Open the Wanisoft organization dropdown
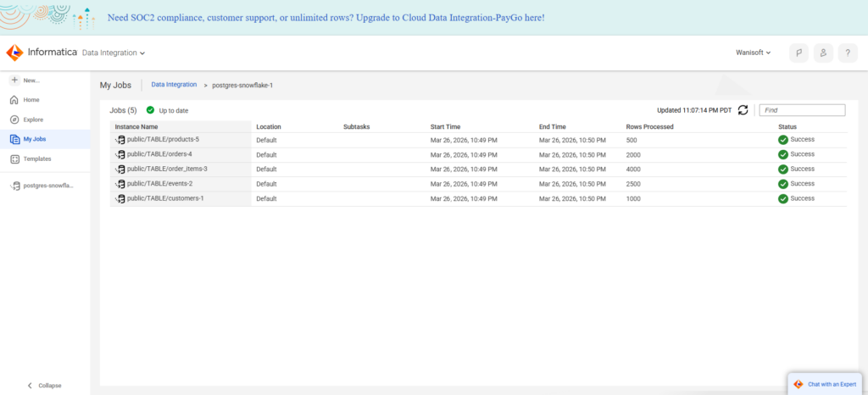Screen dimensions: 868x395 754,53
